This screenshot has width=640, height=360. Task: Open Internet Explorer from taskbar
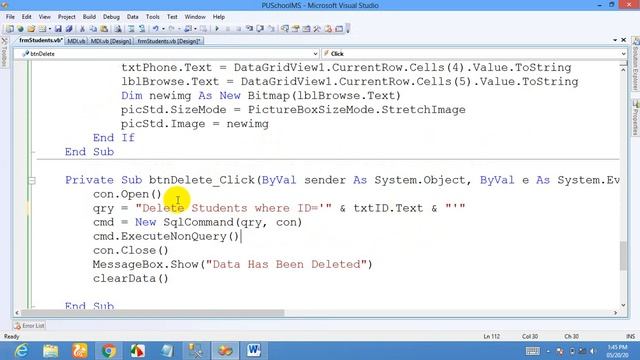pyautogui.click(x=21, y=351)
